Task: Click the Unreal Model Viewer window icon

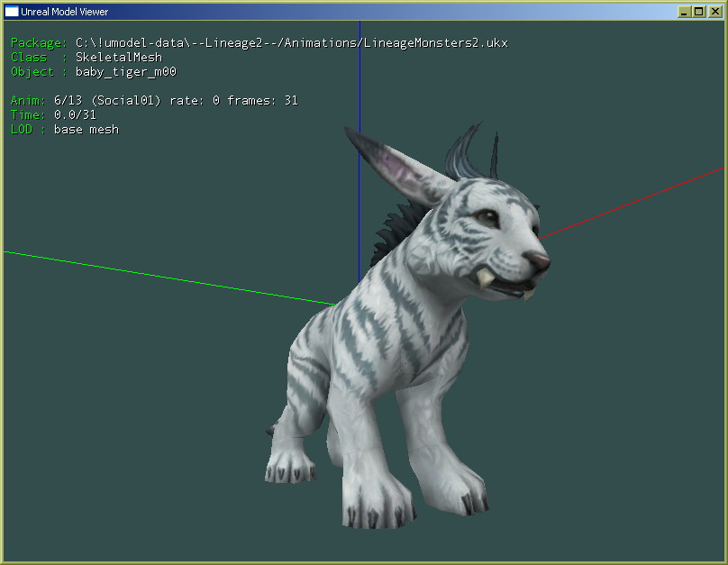Action: [x=12, y=11]
